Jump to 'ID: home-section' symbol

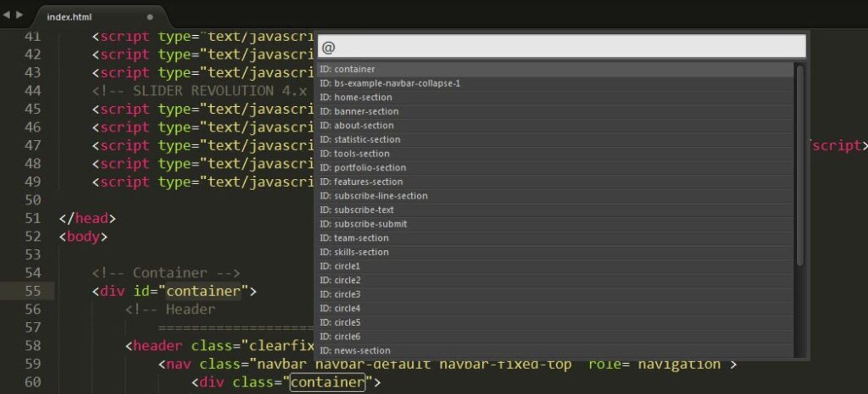(x=555, y=98)
